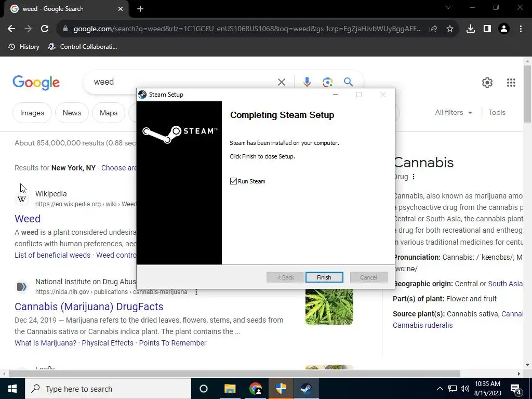532x399 pixels.
Task: Switch to Chrome on the taskbar
Action: (256, 389)
